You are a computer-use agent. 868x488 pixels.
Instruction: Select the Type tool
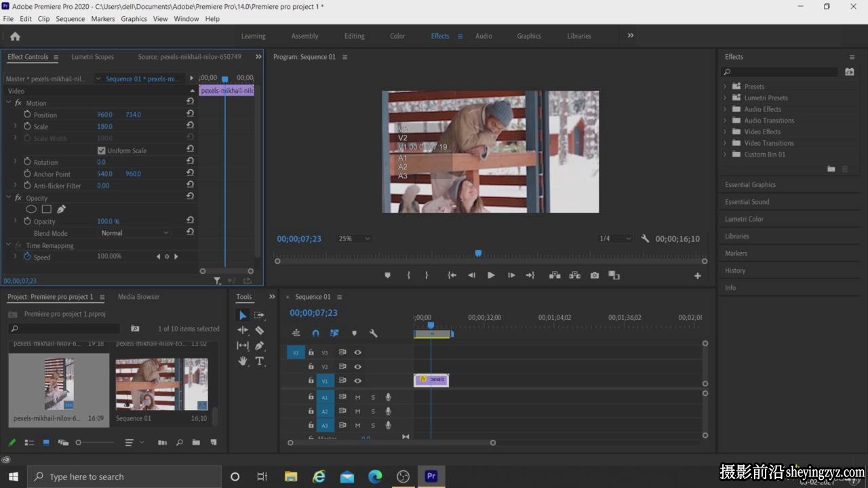pos(259,361)
